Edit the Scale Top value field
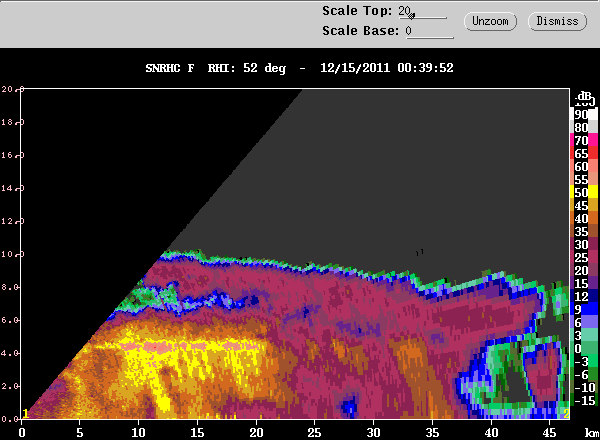This screenshot has width=600, height=440. [422, 11]
